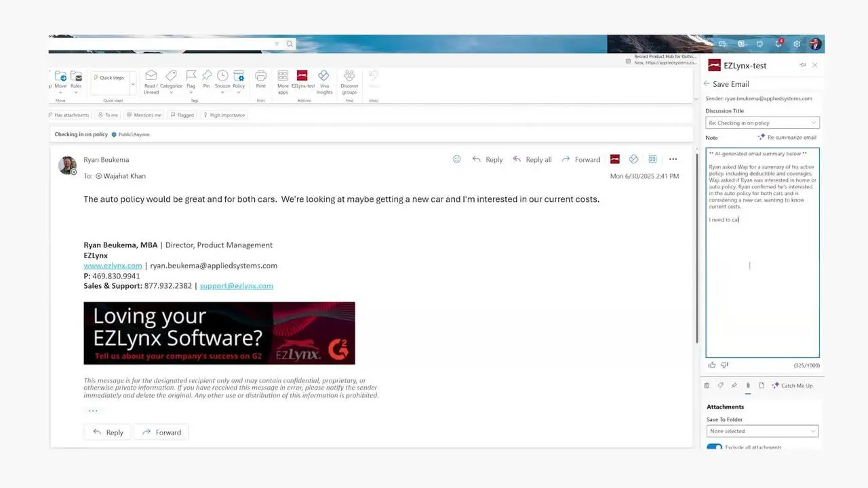Toggle the Has attachments filter chip
The height and width of the screenshot is (488, 868).
(x=68, y=115)
